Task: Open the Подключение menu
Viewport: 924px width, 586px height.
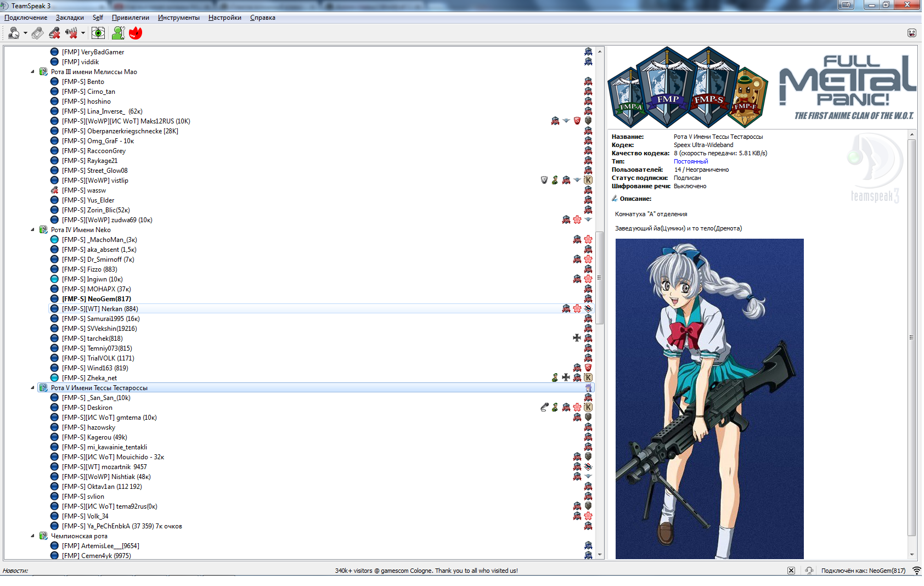Action: tap(26, 18)
